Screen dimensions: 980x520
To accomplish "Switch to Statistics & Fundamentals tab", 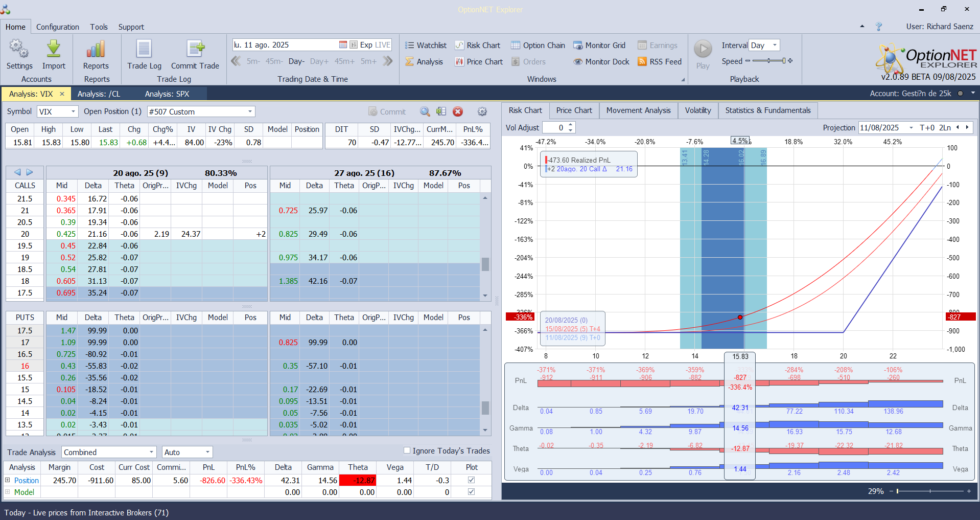I will click(768, 110).
